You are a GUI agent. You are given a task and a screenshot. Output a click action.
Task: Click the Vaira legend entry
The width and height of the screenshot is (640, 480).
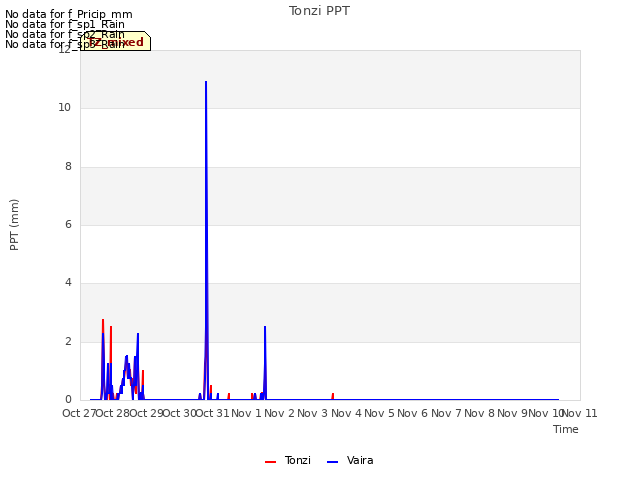tap(350, 460)
